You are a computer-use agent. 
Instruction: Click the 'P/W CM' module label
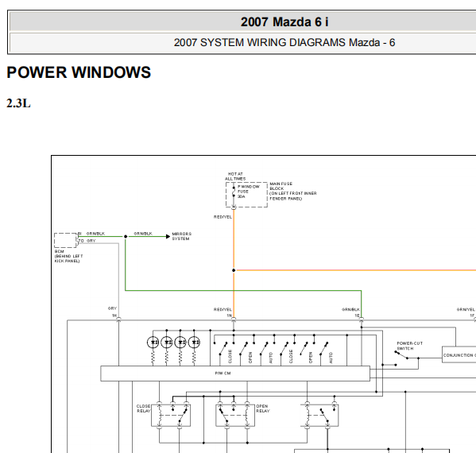click(223, 374)
